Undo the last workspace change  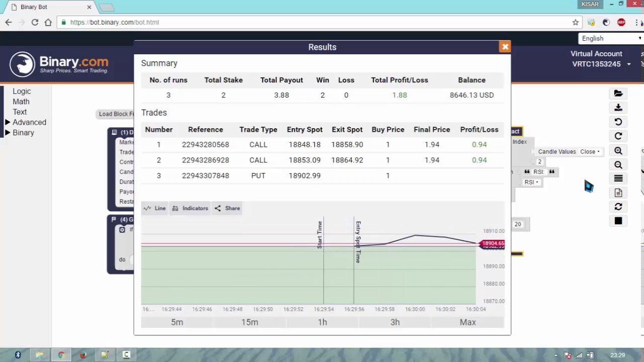point(618,122)
